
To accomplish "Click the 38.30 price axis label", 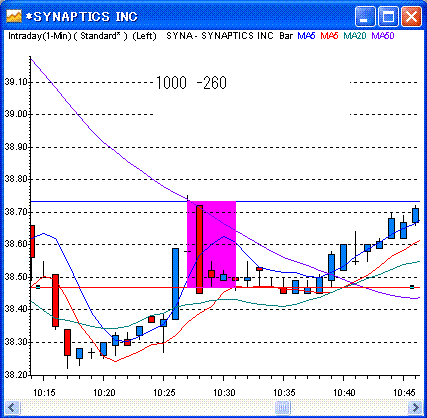I will (x=16, y=342).
